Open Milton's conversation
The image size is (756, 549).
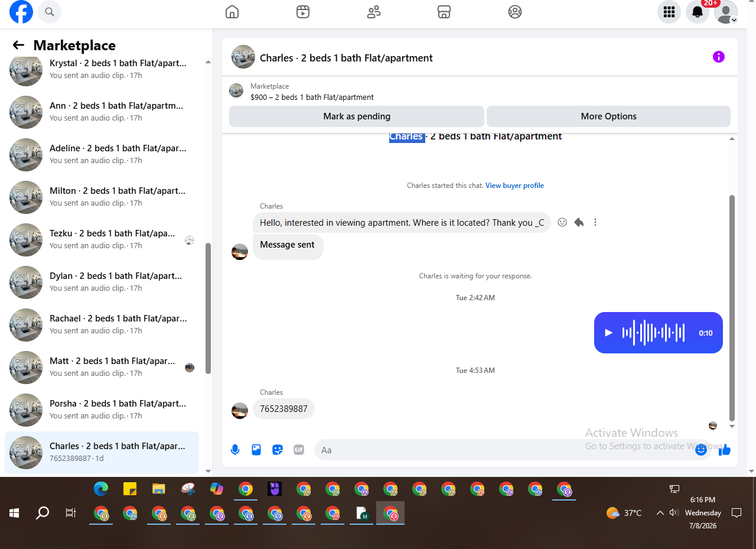(102, 197)
